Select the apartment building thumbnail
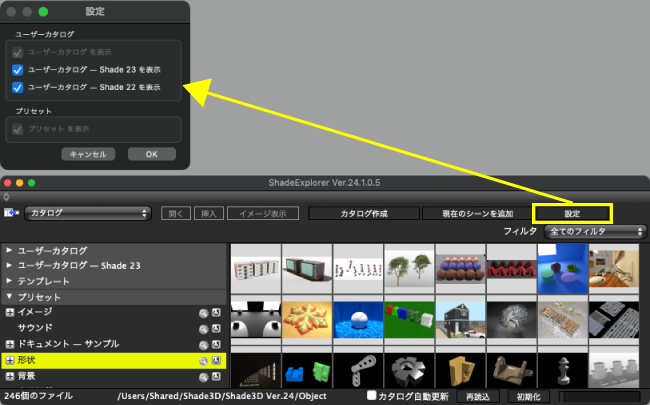 point(256,269)
